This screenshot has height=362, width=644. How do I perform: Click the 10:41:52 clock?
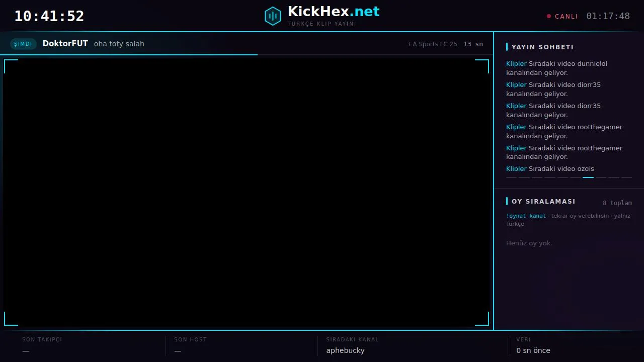[x=49, y=16]
